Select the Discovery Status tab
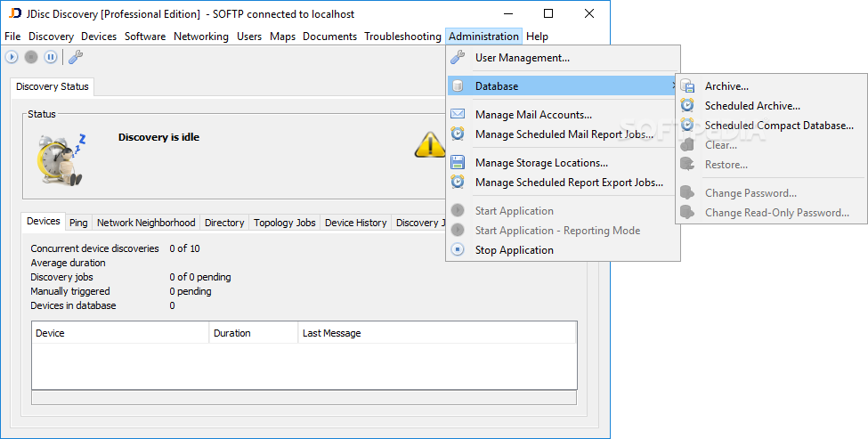 click(52, 86)
